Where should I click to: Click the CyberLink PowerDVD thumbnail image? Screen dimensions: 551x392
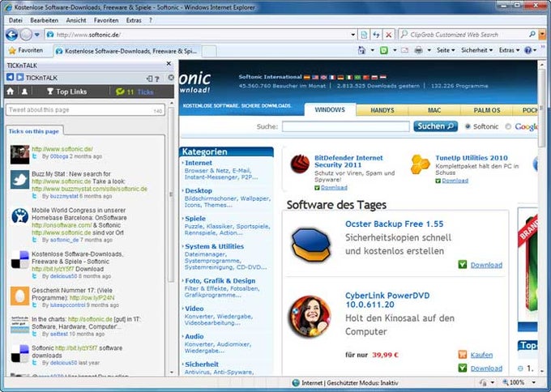310,316
